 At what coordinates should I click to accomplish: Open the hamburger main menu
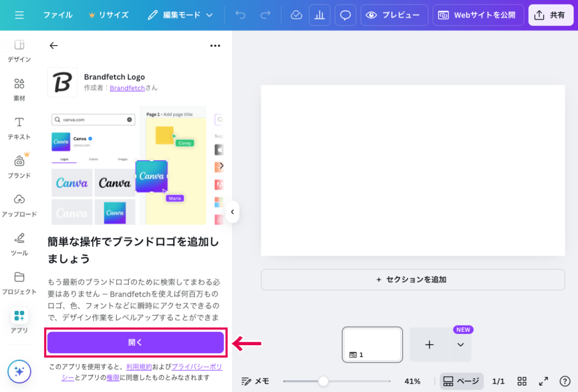point(19,15)
